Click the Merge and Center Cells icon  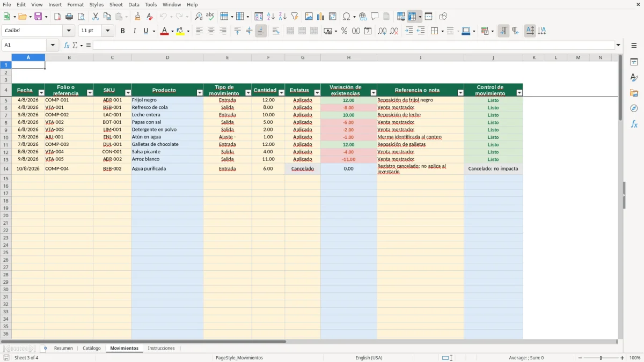point(290,31)
